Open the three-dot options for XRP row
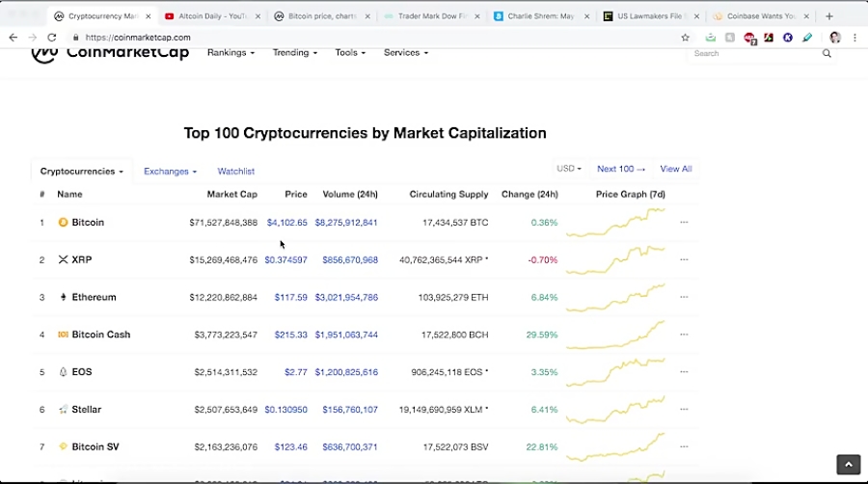Screen dimensions: 868x484 [684, 259]
